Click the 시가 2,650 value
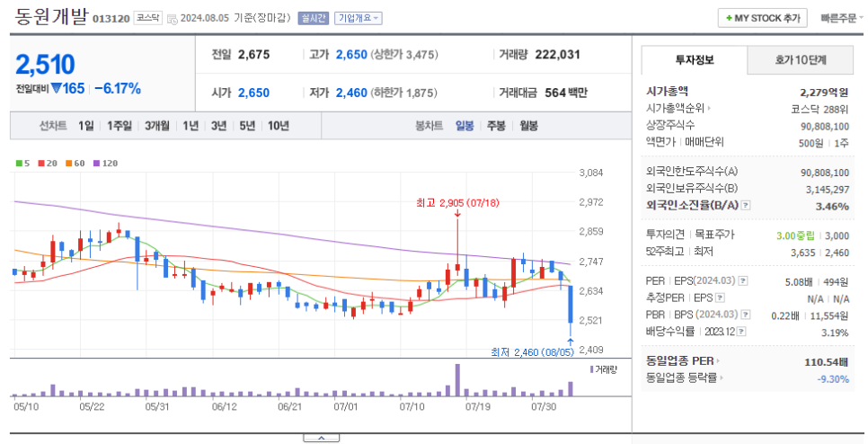Image resolution: width=868 pixels, height=444 pixels. pyautogui.click(x=254, y=93)
